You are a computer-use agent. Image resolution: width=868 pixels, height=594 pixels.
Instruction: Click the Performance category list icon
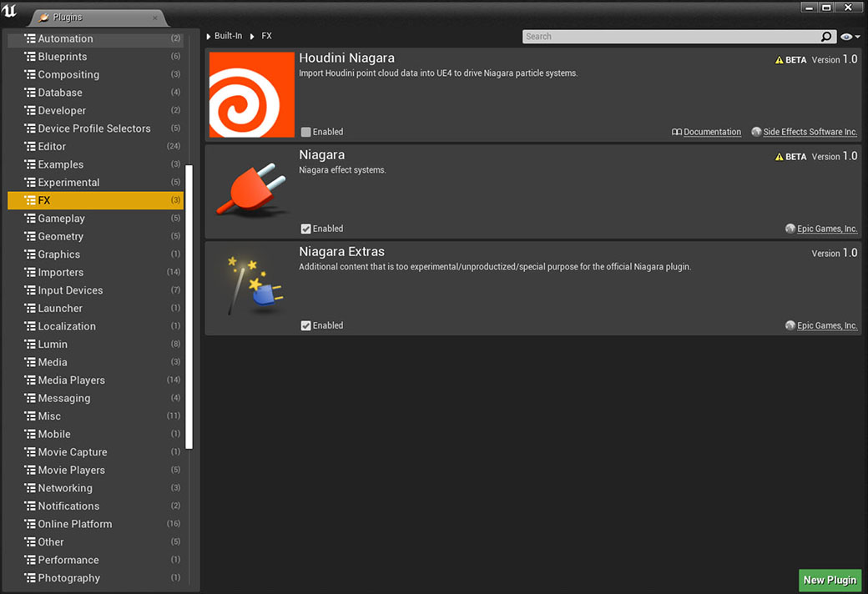pos(30,560)
